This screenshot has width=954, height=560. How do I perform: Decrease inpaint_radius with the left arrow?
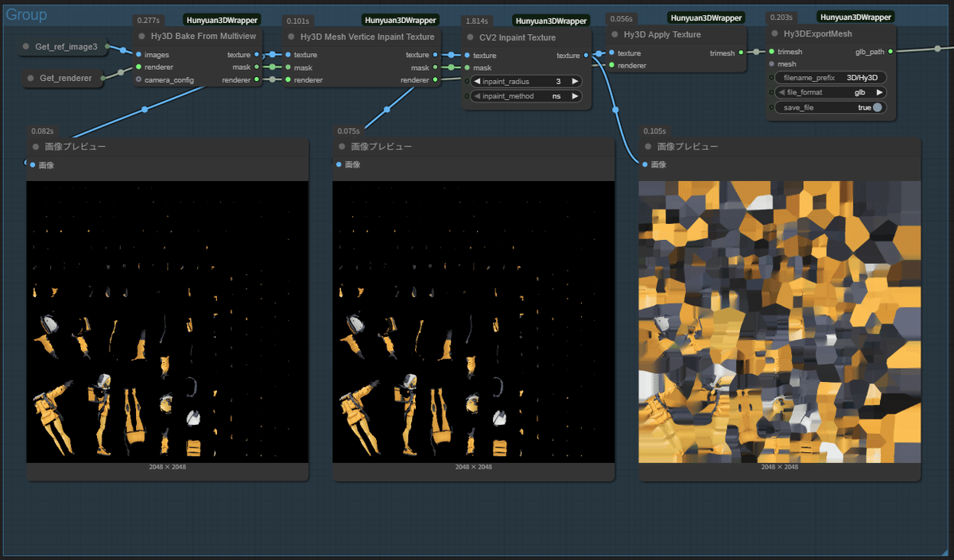pyautogui.click(x=476, y=80)
